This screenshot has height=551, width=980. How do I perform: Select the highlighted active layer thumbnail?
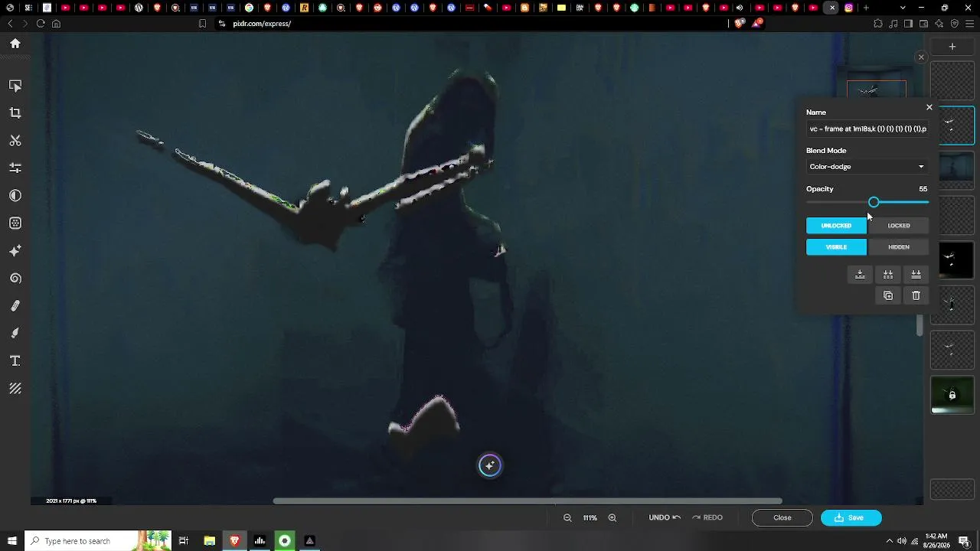coord(952,126)
